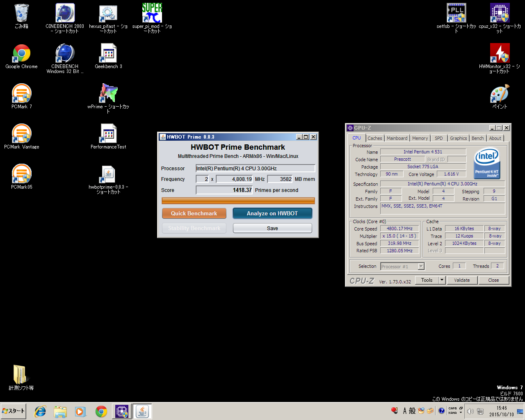Switch to the Bench tab
The image size is (525, 420).
click(477, 138)
